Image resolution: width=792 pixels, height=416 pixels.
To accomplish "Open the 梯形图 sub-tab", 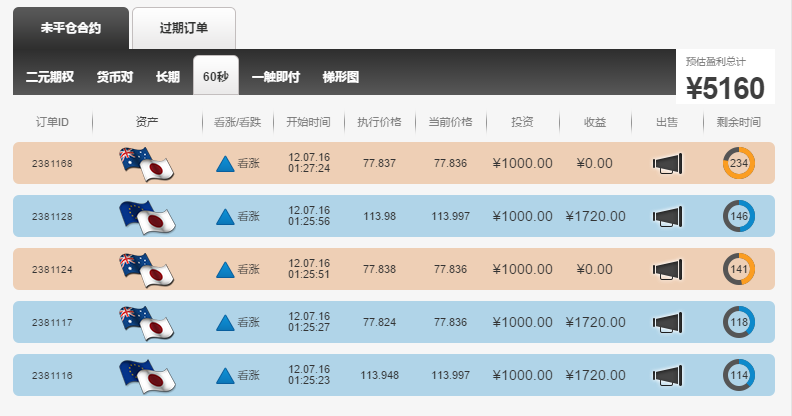I will pos(341,77).
